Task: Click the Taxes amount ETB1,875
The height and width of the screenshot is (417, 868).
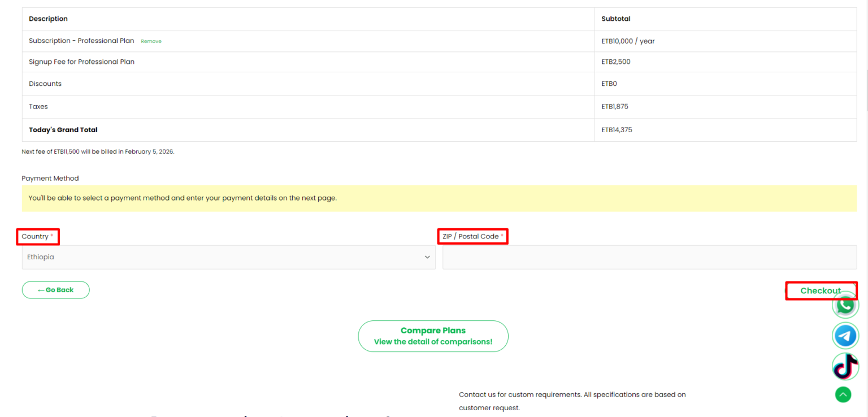Action: pos(615,107)
